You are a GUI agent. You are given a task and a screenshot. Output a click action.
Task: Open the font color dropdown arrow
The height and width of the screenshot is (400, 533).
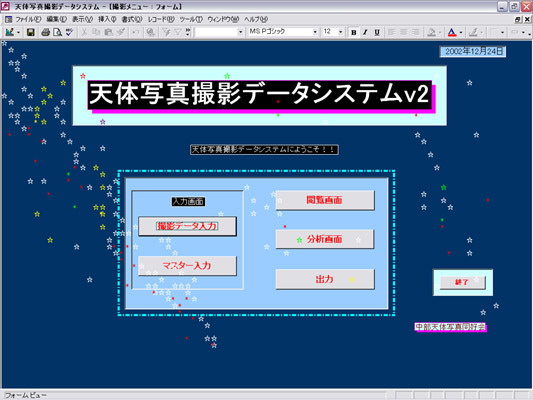tap(461, 33)
